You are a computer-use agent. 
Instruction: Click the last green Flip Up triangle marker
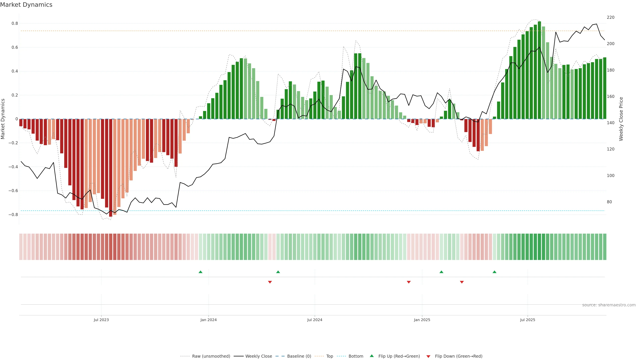pos(494,272)
